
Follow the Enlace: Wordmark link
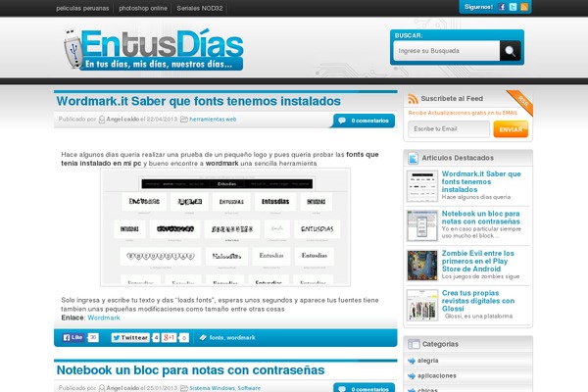pyautogui.click(x=104, y=318)
